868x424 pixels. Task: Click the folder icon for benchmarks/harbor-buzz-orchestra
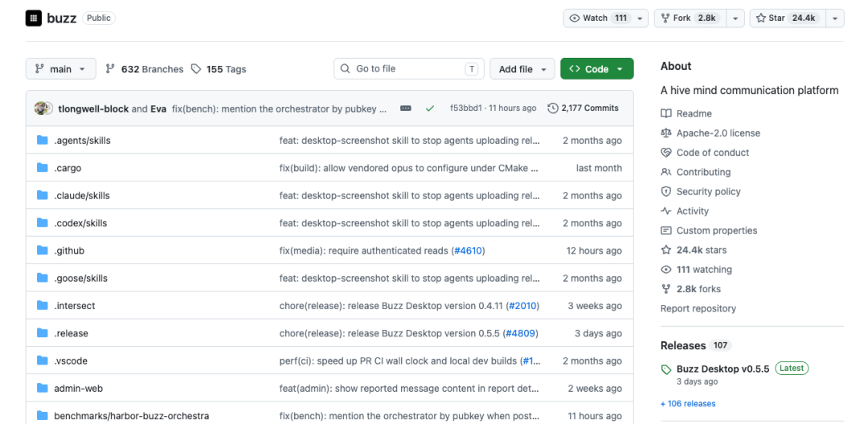(x=42, y=416)
